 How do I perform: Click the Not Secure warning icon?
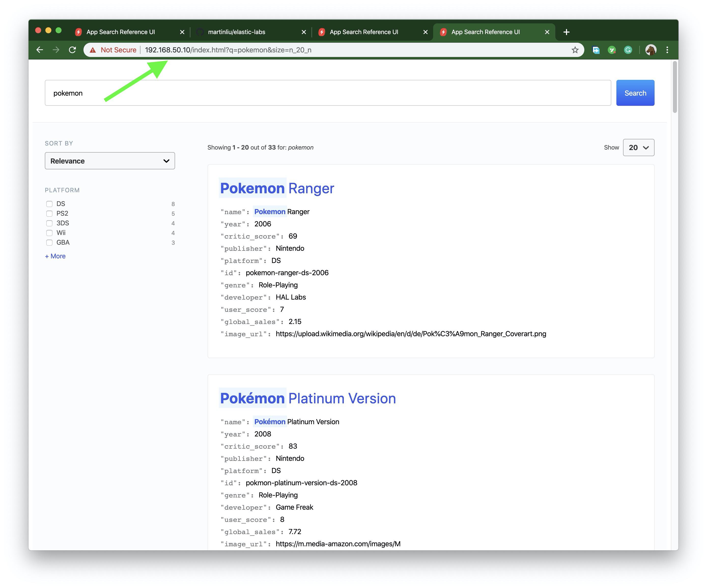93,50
